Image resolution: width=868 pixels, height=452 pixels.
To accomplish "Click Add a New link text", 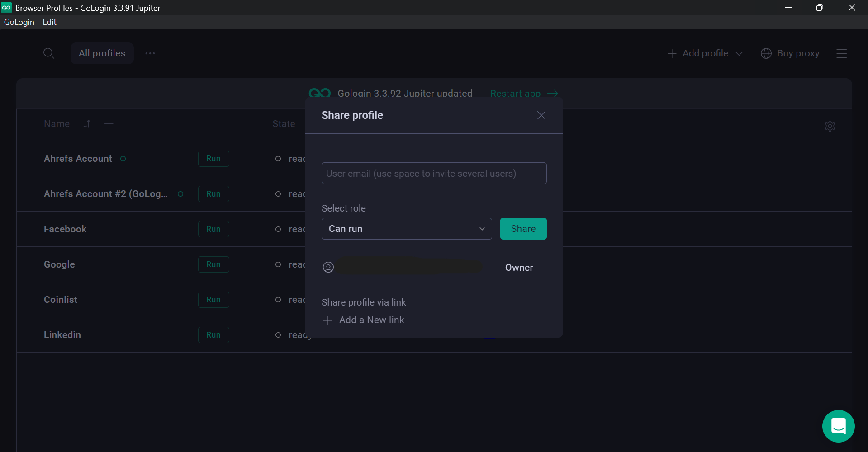I will pyautogui.click(x=371, y=320).
